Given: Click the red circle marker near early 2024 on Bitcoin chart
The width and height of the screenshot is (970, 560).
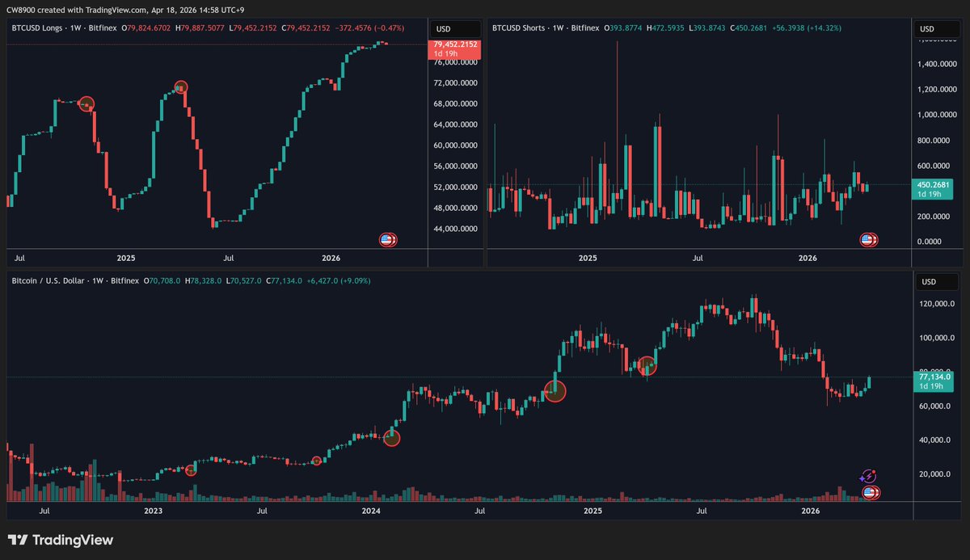Looking at the screenshot, I should click(391, 437).
